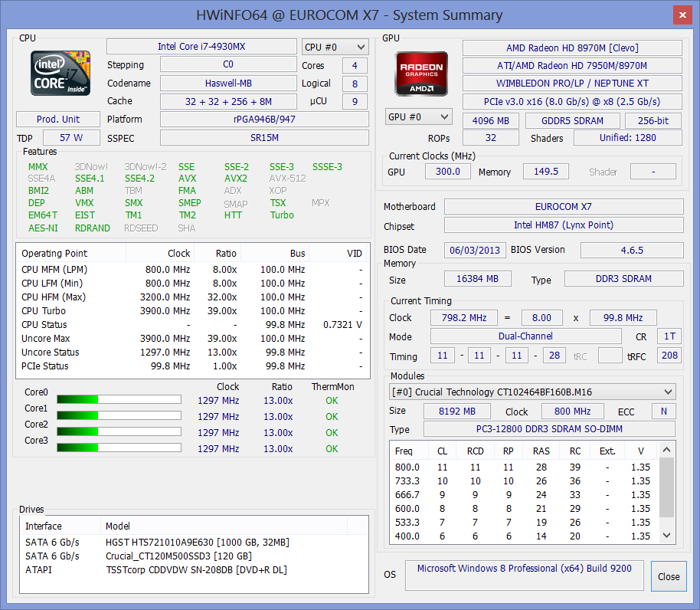Open the CPU #0 selector dropdown
The width and height of the screenshot is (700, 610).
(335, 47)
